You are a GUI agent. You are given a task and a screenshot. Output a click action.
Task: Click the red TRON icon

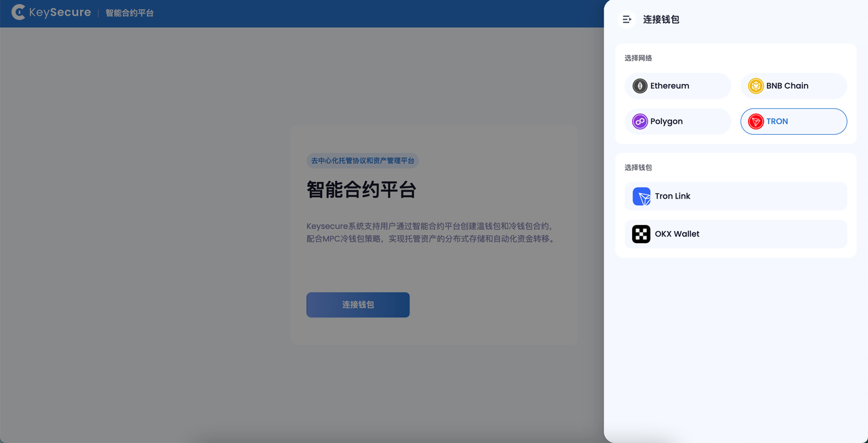point(755,121)
